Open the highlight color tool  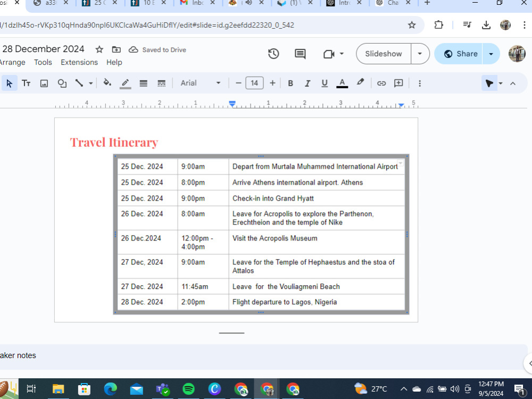pos(360,82)
